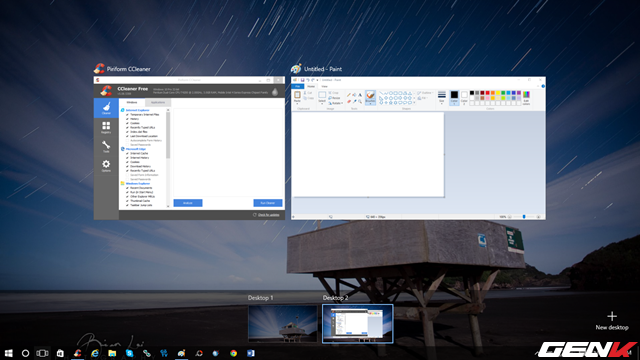Switch to the Home tab in Paint
This screenshot has width=640, height=360.
click(x=311, y=87)
